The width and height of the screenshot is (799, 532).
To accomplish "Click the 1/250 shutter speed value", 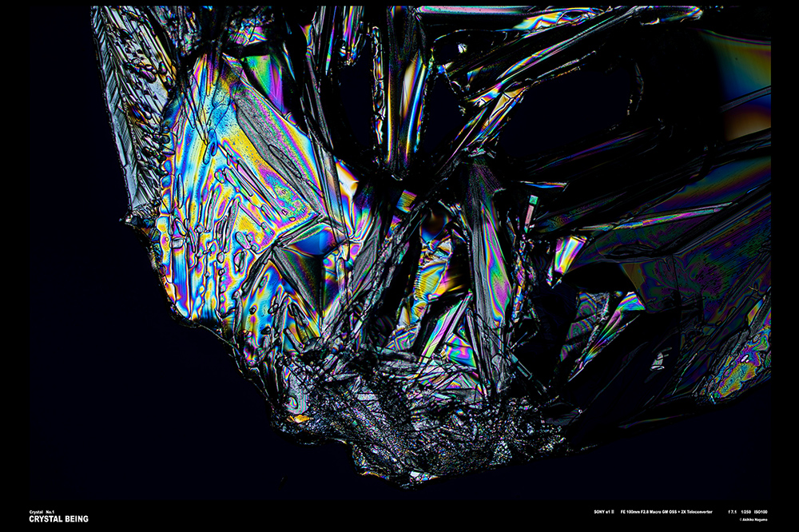I will coord(745,511).
